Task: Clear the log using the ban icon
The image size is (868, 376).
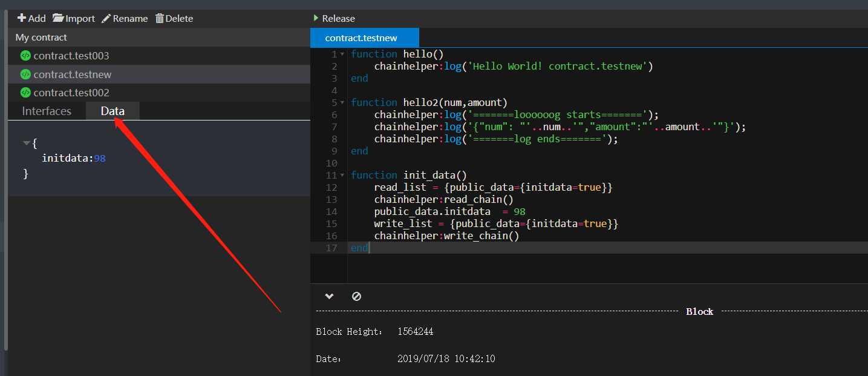Action: coord(356,296)
